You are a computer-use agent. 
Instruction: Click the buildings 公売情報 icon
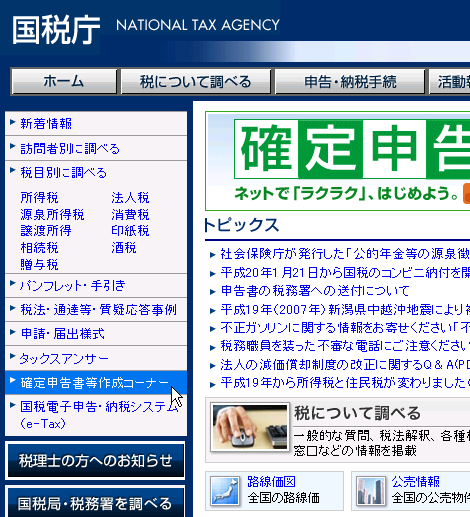point(371,491)
